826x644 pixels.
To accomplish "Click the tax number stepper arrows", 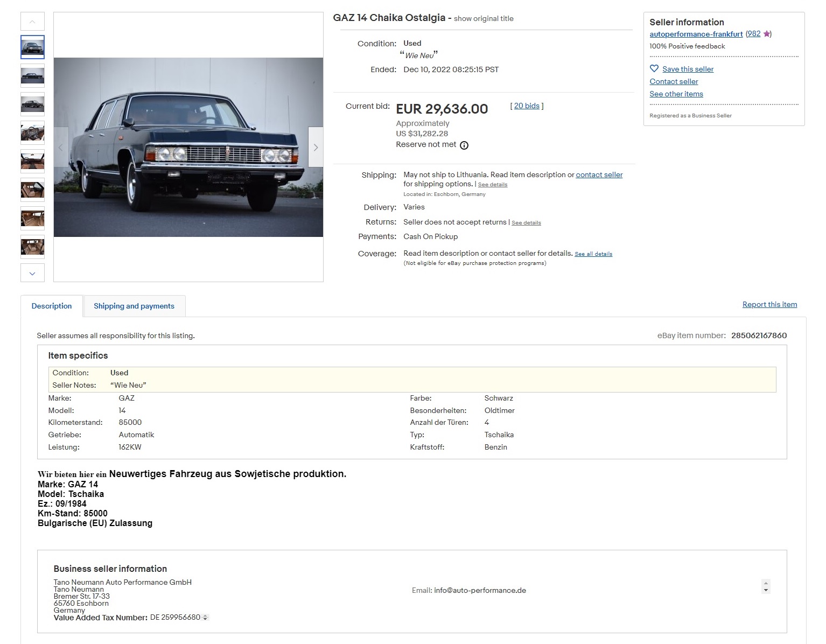I will [205, 618].
